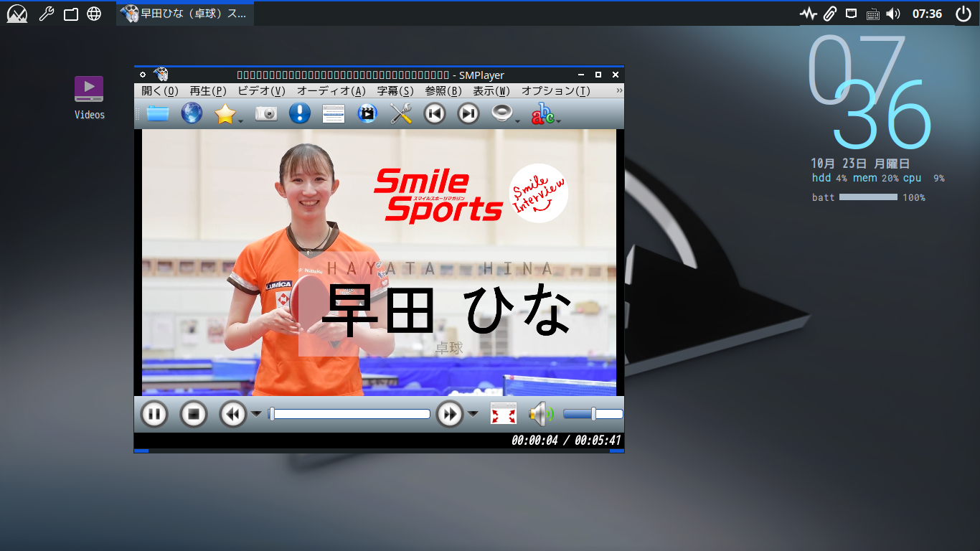
Task: Open the file manager panel icon
Action: tap(70, 14)
